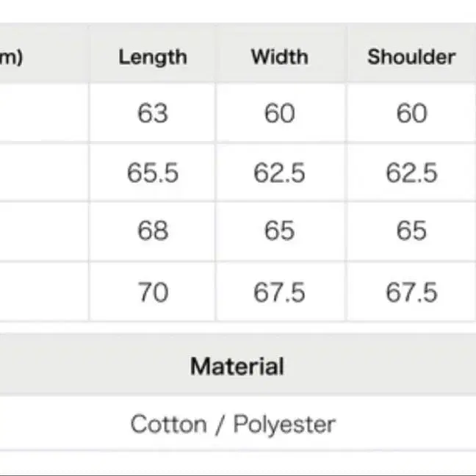Select the first-row Width value 60

279,113
